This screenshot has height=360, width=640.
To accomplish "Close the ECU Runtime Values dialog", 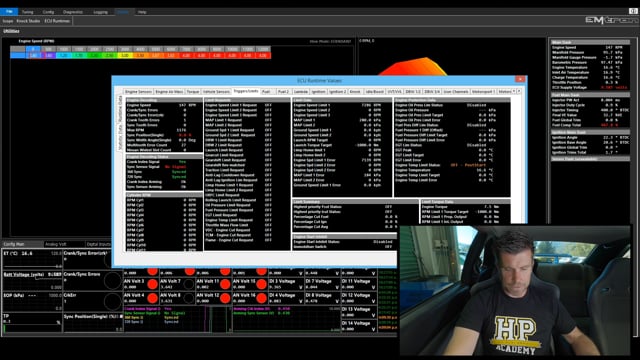I will (x=520, y=79).
